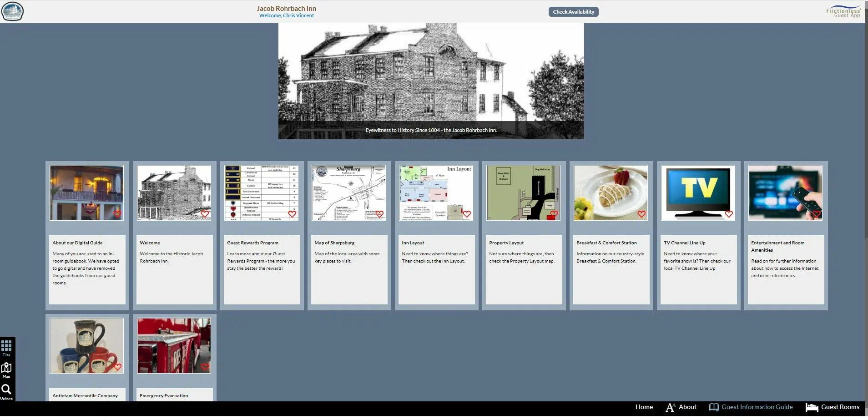
Task: Click the 'Eyewitness to History Since 1804' caption
Action: click(431, 130)
